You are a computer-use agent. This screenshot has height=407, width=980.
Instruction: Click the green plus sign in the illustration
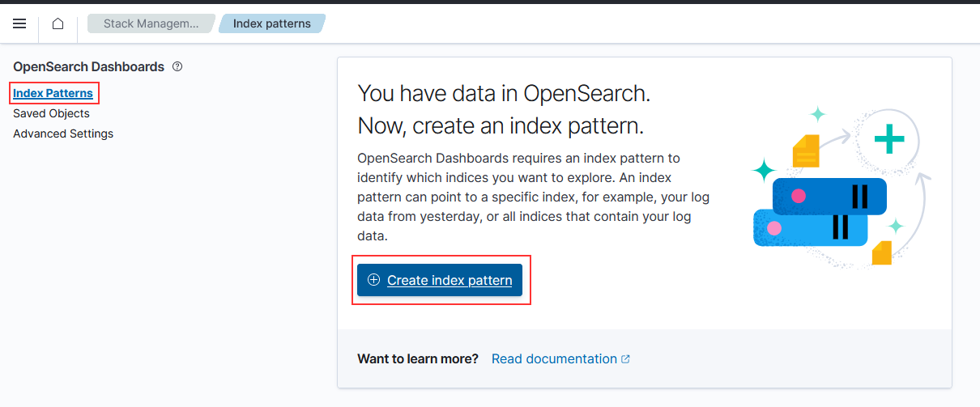pos(889,141)
